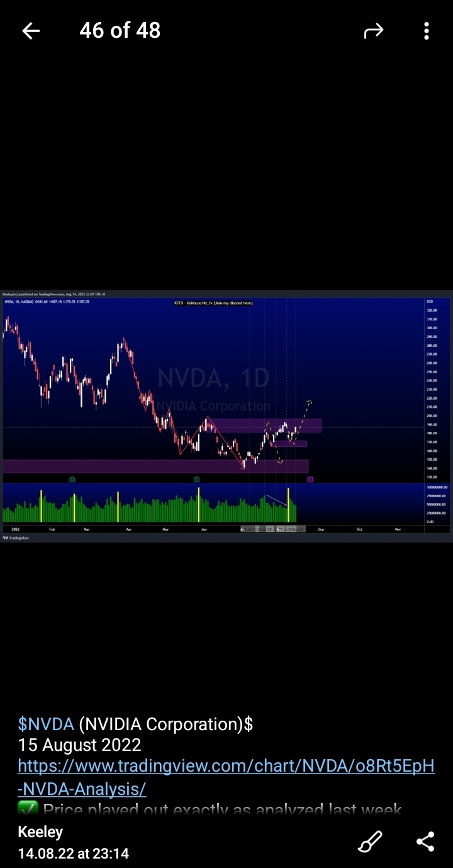
Task: Tap the '15 August 2022' caption line
Action: coord(79,745)
